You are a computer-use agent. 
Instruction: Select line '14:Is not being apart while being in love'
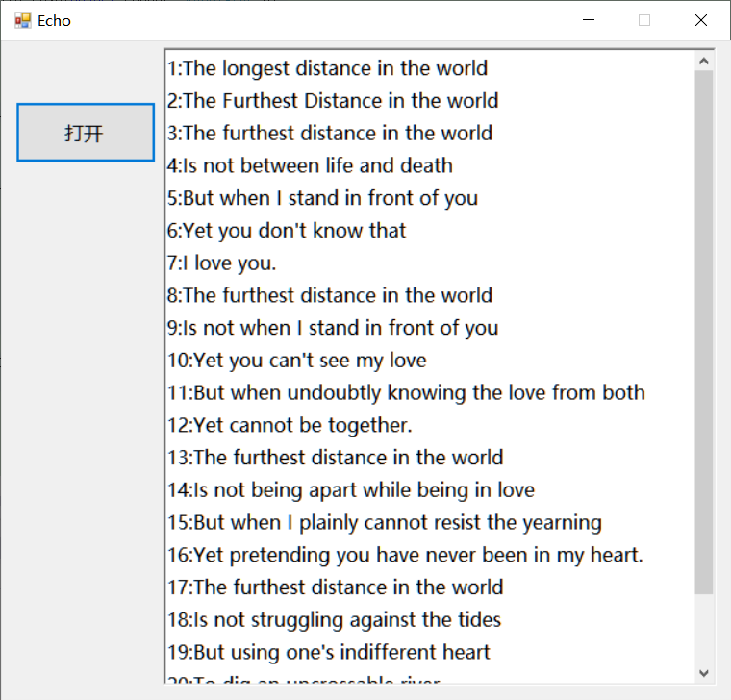[x=350, y=489]
